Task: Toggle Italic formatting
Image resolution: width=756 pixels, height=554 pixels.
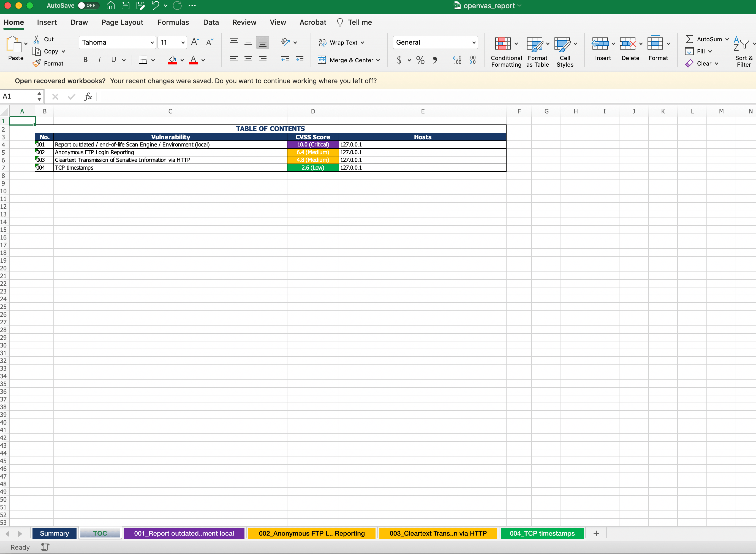Action: [99, 60]
